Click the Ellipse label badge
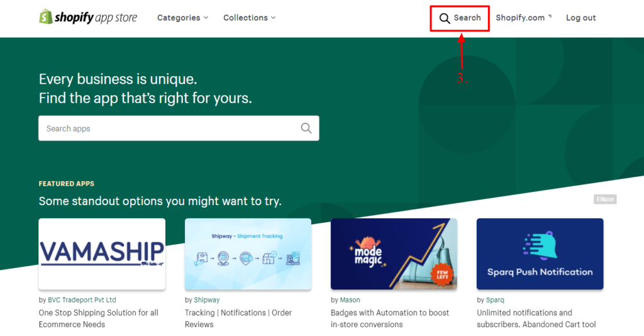Image resolution: width=644 pixels, height=336 pixels. coord(604,199)
